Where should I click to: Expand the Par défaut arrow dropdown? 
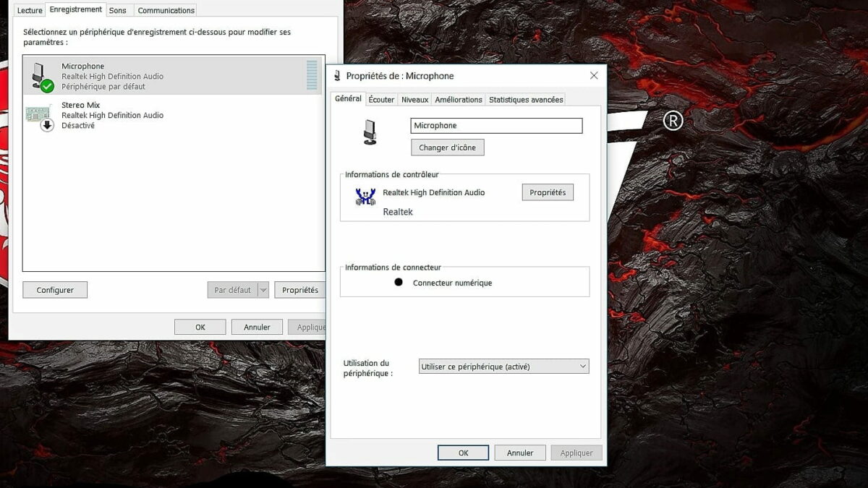pyautogui.click(x=263, y=290)
